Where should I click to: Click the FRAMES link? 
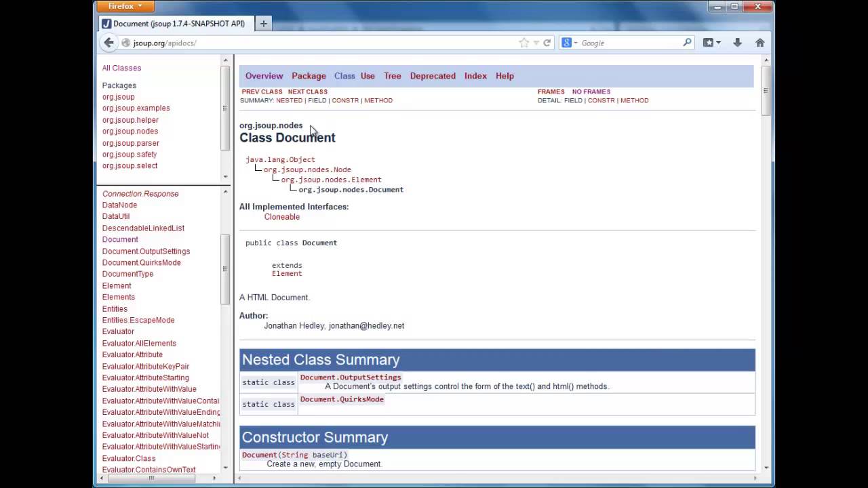pyautogui.click(x=551, y=91)
